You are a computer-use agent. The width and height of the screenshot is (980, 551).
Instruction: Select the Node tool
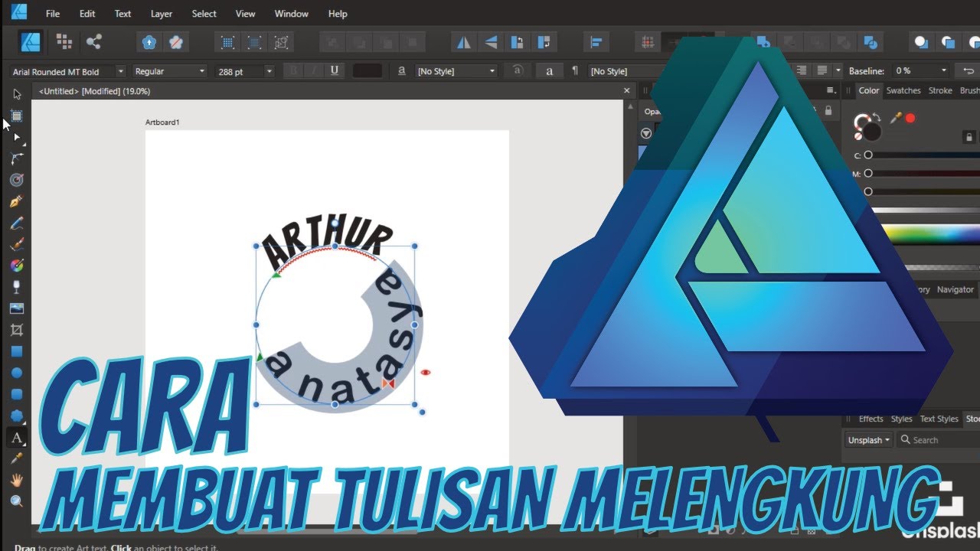(17, 137)
